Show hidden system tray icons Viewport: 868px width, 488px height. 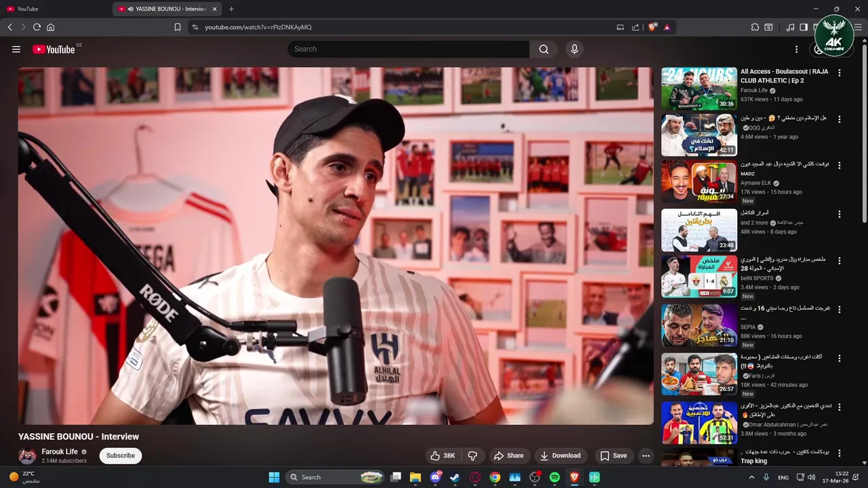point(751,477)
